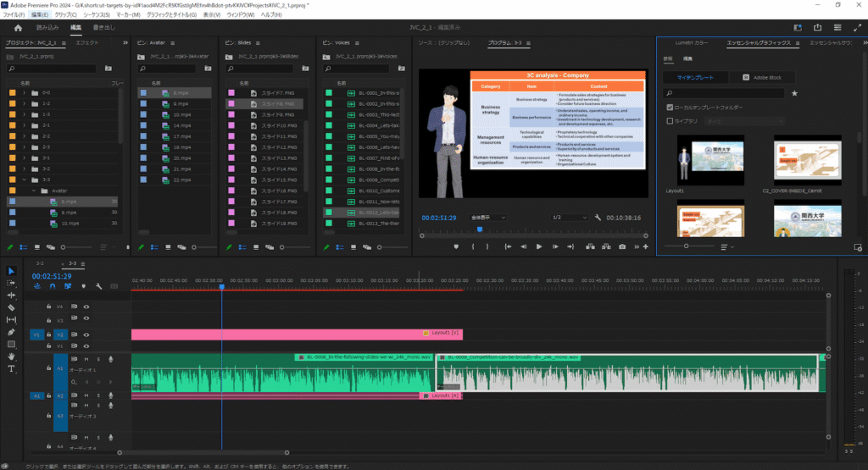Click the Layout1 template thumbnail
Screen dimensions: 868x470
(710, 160)
